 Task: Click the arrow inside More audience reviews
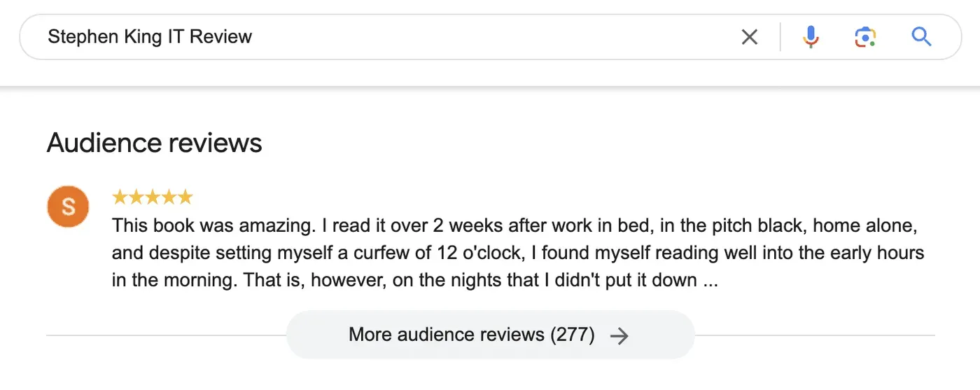pyautogui.click(x=619, y=336)
